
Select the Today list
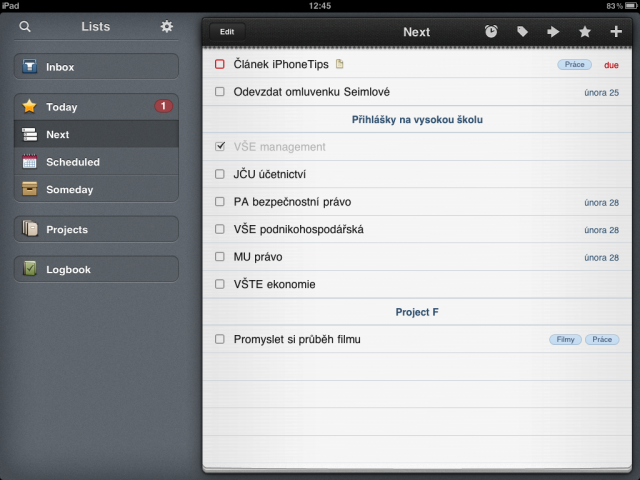coord(96,107)
